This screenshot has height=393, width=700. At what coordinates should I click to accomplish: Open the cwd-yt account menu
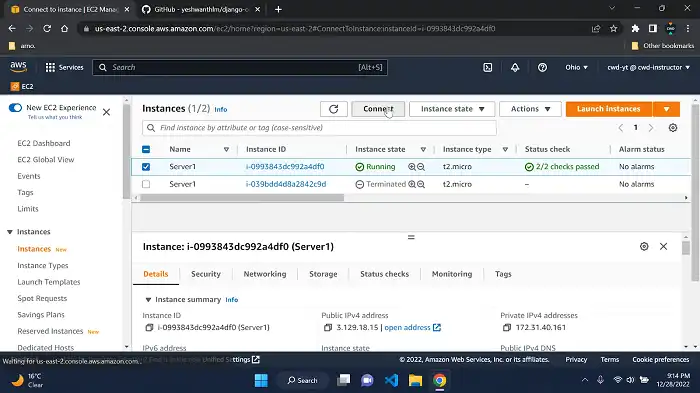click(648, 67)
